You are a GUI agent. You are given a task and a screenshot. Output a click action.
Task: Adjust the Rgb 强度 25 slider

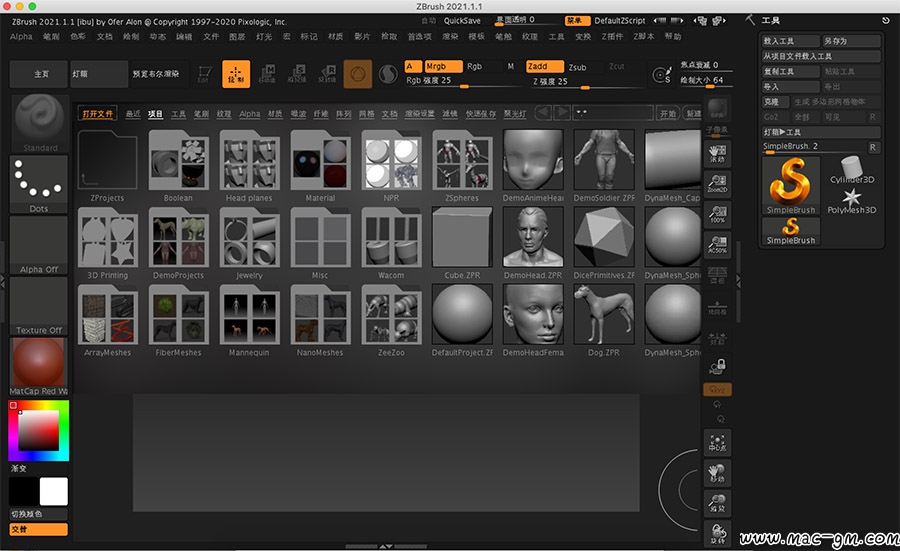(463, 82)
